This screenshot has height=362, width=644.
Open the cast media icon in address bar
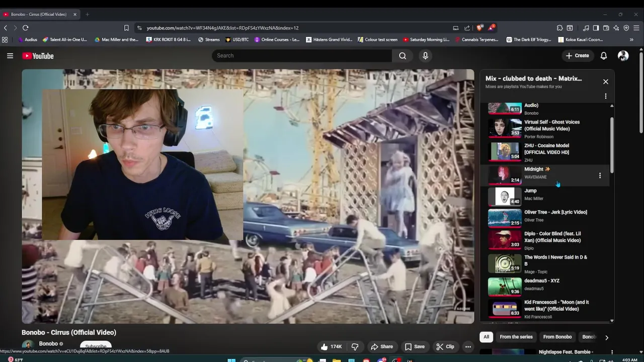click(456, 28)
